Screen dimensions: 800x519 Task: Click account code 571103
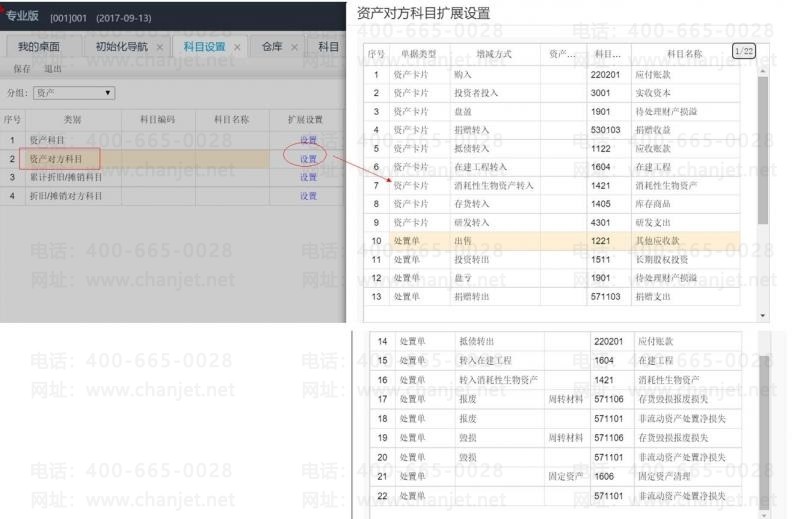605,296
